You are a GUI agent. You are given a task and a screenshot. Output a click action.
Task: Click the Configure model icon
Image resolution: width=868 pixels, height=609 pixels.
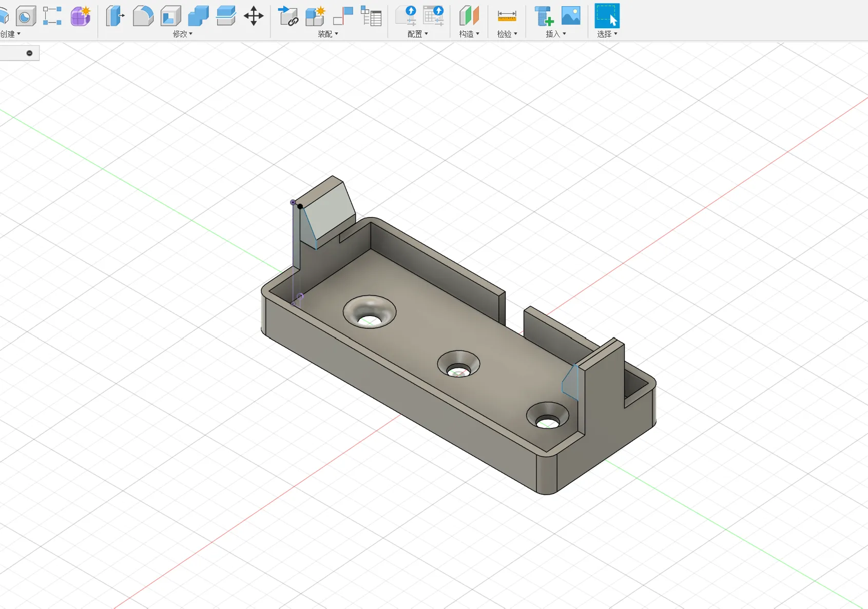[406, 16]
